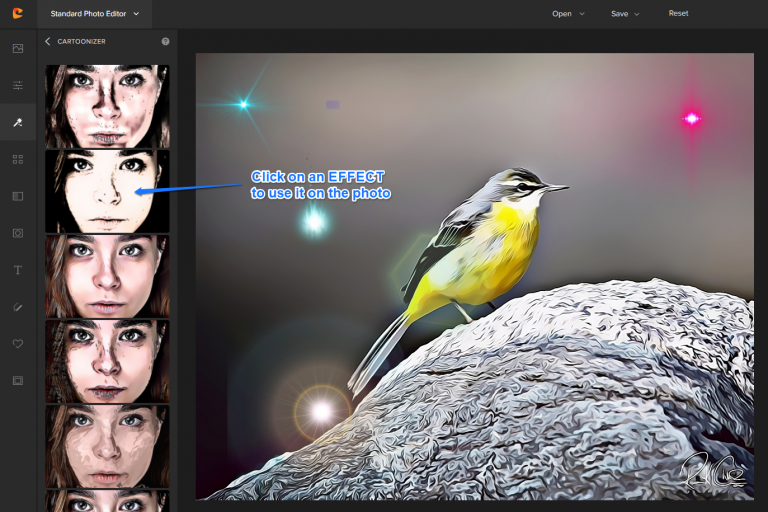Open the split-panel Textures sidebar icon

[x=18, y=196]
